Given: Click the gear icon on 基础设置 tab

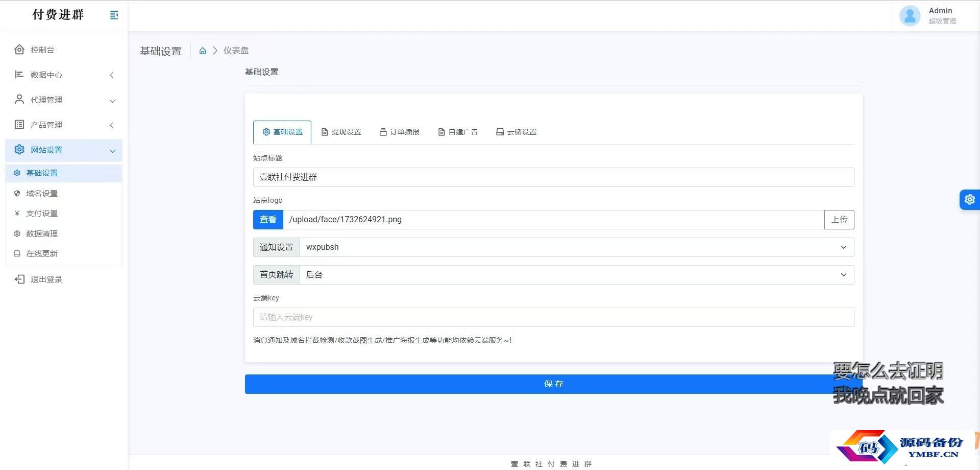Looking at the screenshot, I should pyautogui.click(x=266, y=132).
